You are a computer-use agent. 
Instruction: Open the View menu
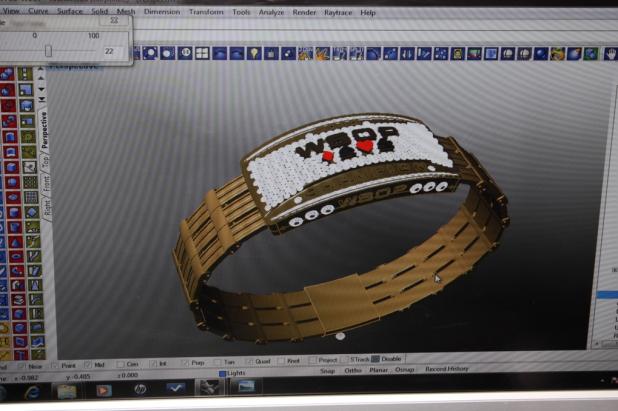11,11
